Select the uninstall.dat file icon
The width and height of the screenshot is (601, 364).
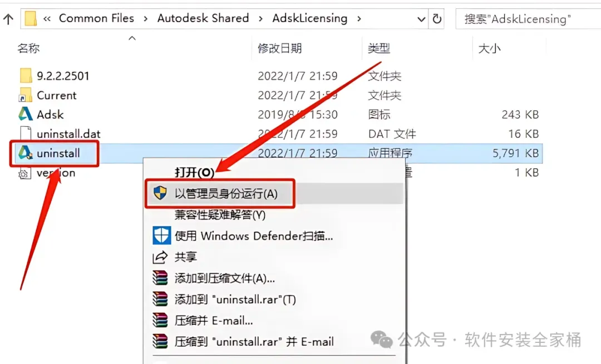tap(26, 133)
